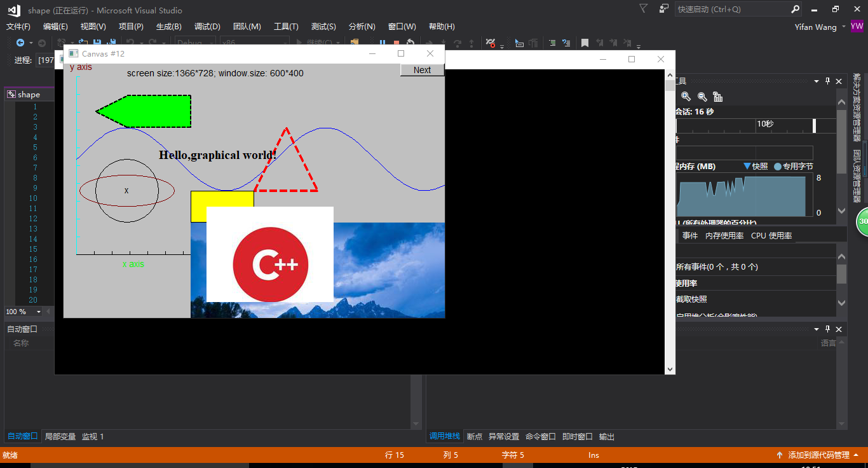Switch to the 自动窗口 tab
This screenshot has height=468, width=868.
click(22, 437)
